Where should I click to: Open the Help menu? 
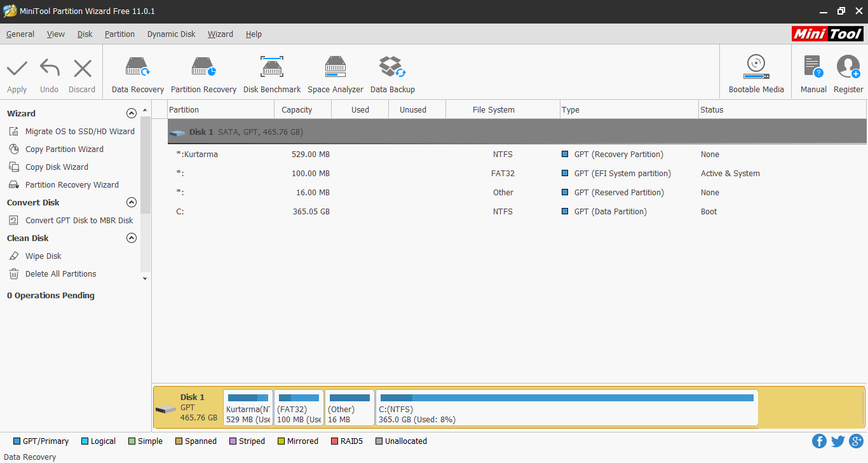(x=254, y=34)
